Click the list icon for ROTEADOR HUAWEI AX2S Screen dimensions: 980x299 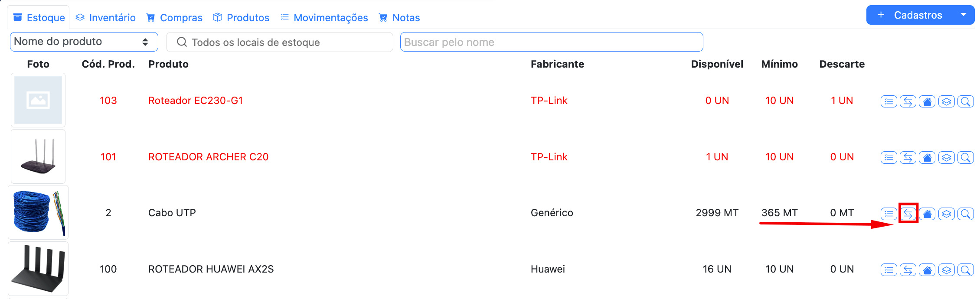click(889, 269)
